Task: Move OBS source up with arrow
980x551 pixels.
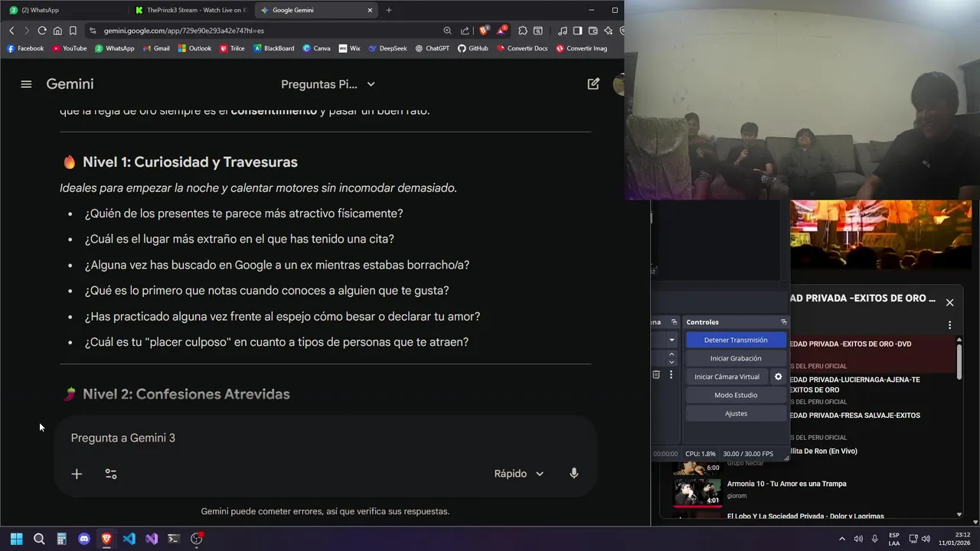Action: click(671, 354)
